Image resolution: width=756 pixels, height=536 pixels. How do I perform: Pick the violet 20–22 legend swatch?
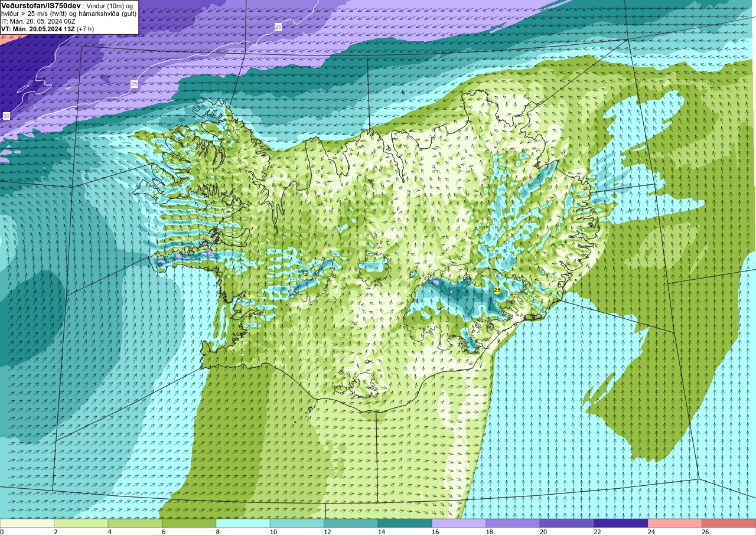point(566,523)
